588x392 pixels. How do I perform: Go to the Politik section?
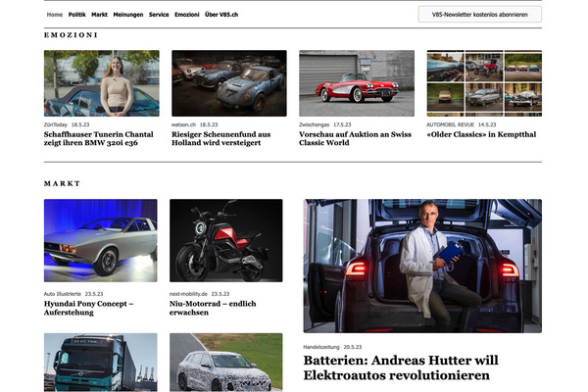[76, 15]
